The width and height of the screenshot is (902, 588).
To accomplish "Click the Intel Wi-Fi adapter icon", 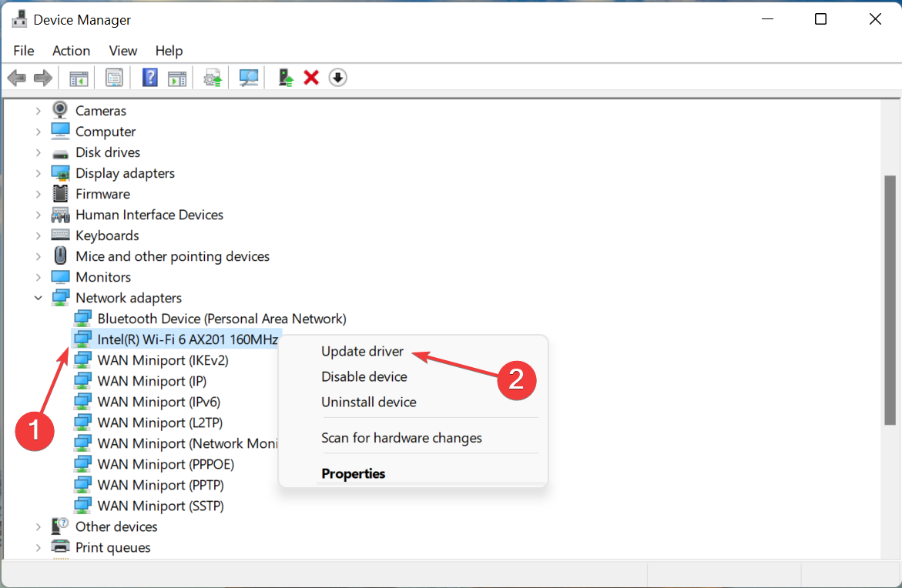I will point(82,339).
